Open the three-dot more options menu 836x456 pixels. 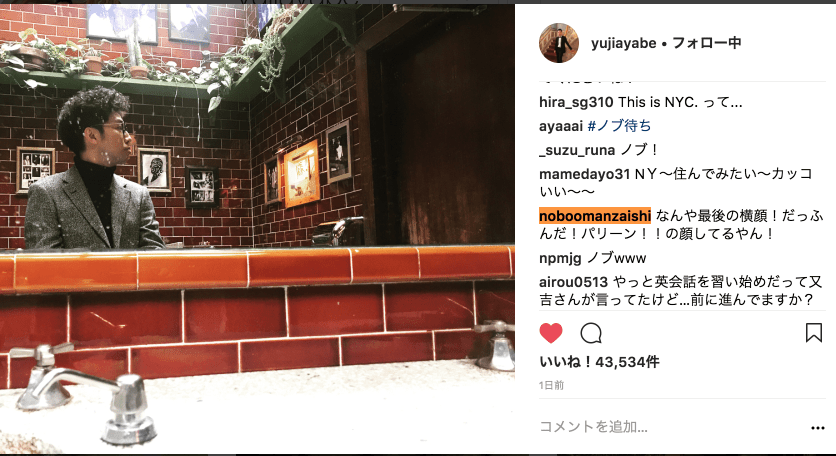pyautogui.click(x=818, y=427)
